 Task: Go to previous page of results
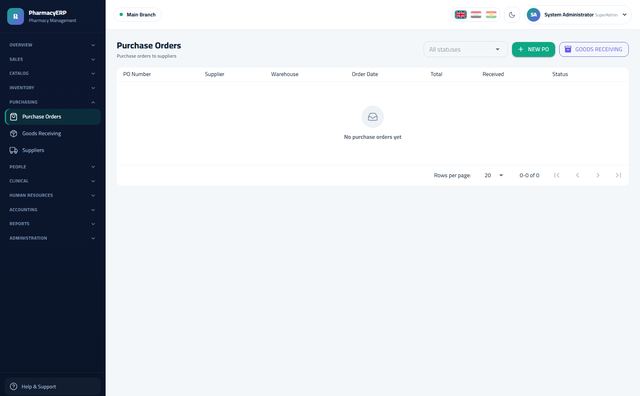pos(577,175)
